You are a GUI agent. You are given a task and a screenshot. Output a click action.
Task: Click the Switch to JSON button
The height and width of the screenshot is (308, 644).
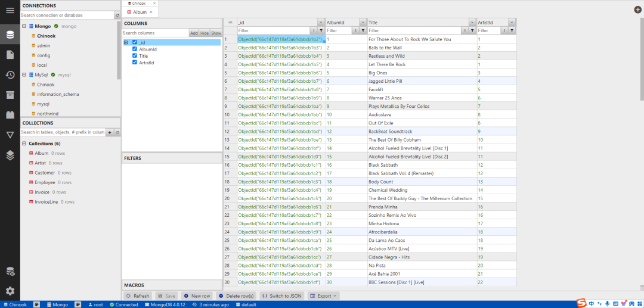pyautogui.click(x=282, y=295)
